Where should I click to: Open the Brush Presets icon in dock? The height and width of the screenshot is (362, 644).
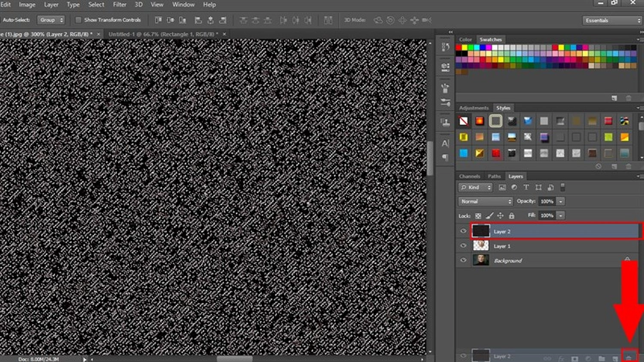(445, 102)
